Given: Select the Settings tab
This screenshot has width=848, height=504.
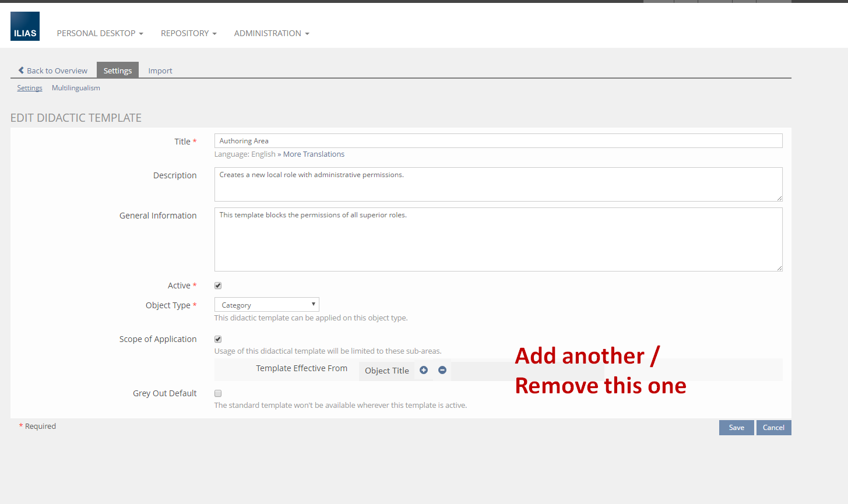Looking at the screenshot, I should point(118,71).
